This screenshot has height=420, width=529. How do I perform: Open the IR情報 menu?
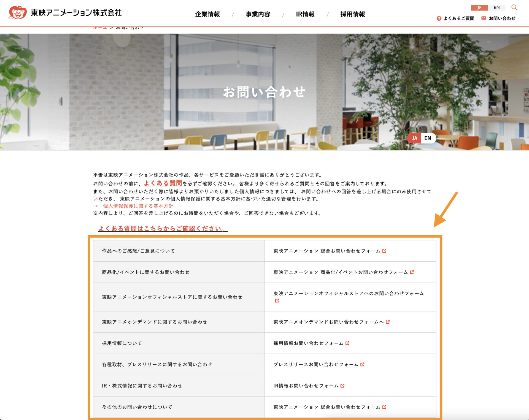tap(305, 14)
